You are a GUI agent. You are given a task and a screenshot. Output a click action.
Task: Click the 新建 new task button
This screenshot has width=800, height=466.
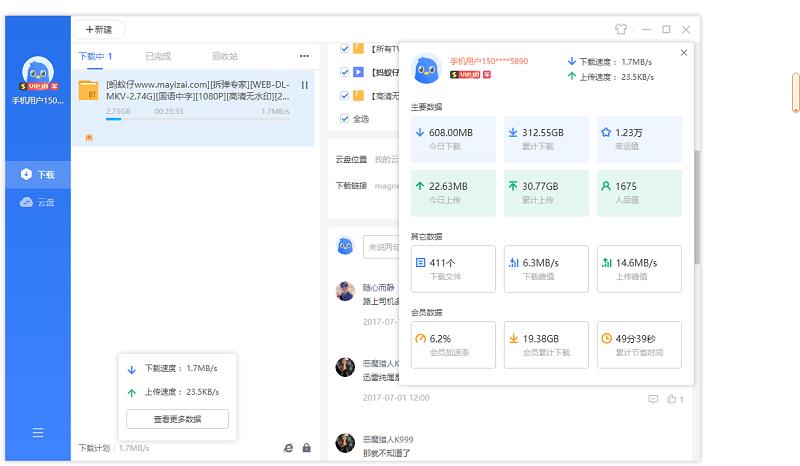click(x=98, y=30)
